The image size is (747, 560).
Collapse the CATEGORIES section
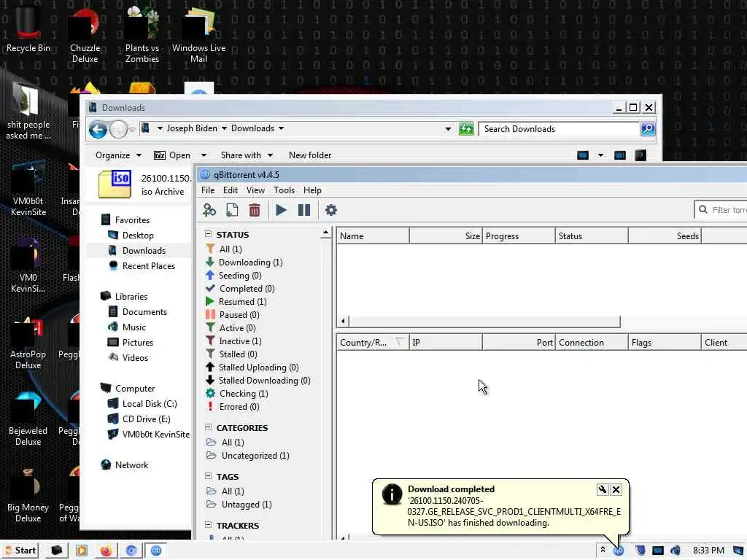(x=208, y=427)
